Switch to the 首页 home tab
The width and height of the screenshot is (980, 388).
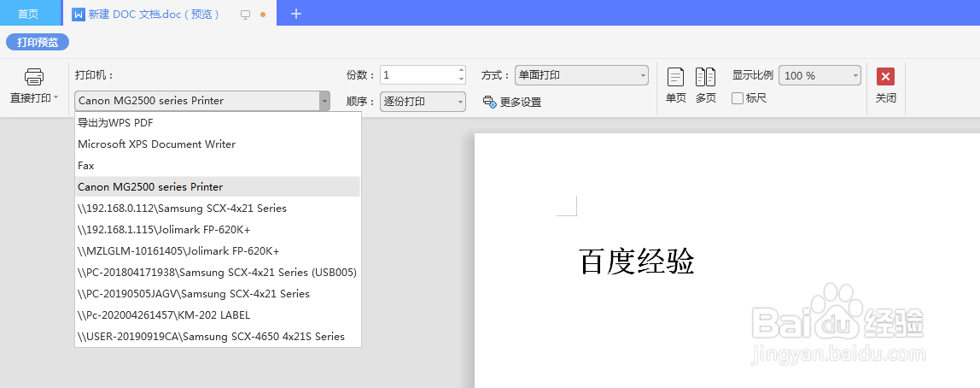click(28, 14)
